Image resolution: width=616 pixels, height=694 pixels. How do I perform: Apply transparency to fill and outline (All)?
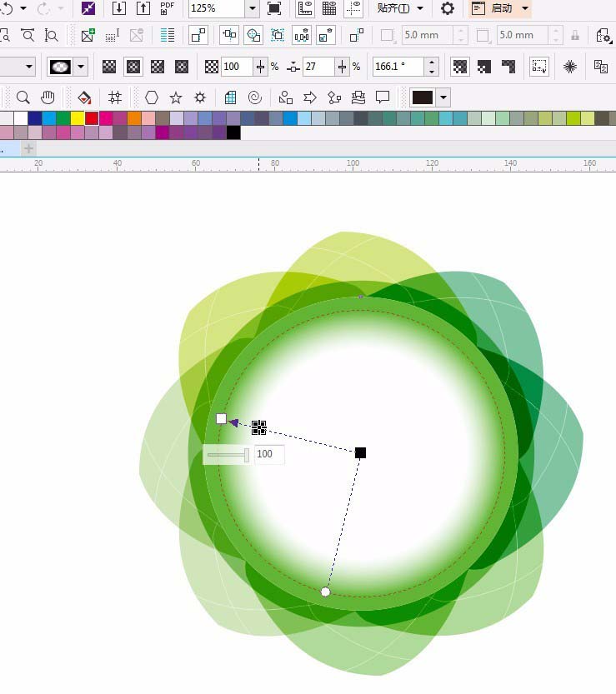pyautogui.click(x=460, y=67)
